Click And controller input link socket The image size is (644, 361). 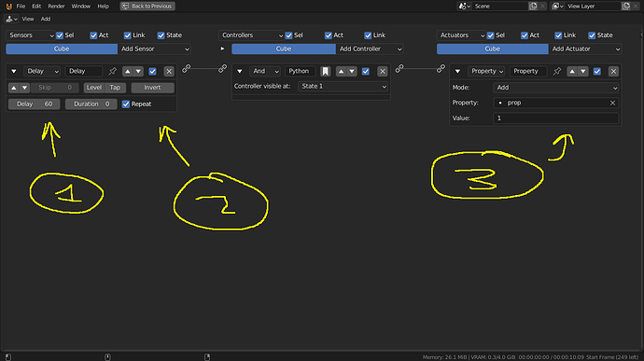[x=222, y=68]
